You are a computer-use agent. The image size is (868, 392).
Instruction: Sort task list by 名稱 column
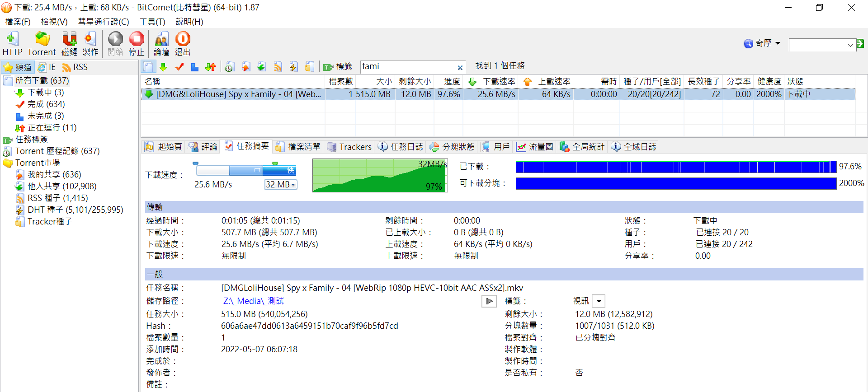[x=233, y=81]
